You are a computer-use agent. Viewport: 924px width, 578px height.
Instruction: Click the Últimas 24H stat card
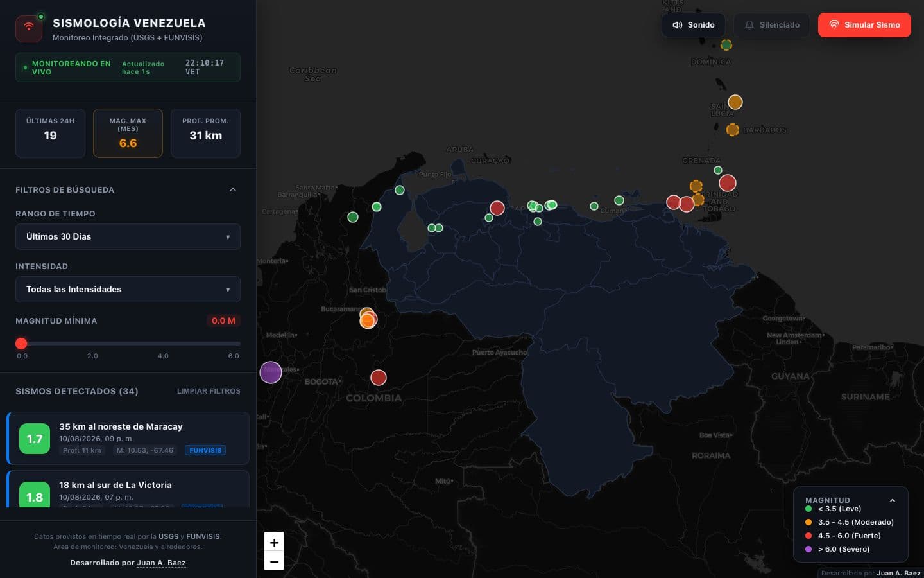[50, 133]
